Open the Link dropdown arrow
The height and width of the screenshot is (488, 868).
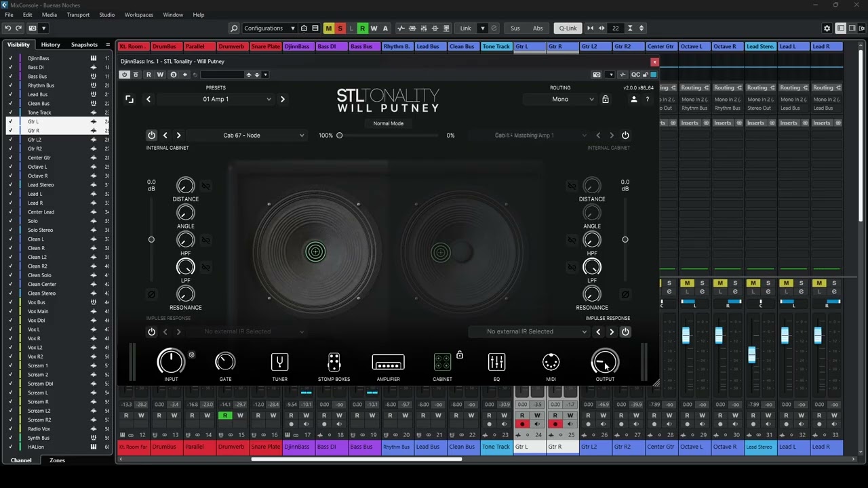(x=482, y=28)
